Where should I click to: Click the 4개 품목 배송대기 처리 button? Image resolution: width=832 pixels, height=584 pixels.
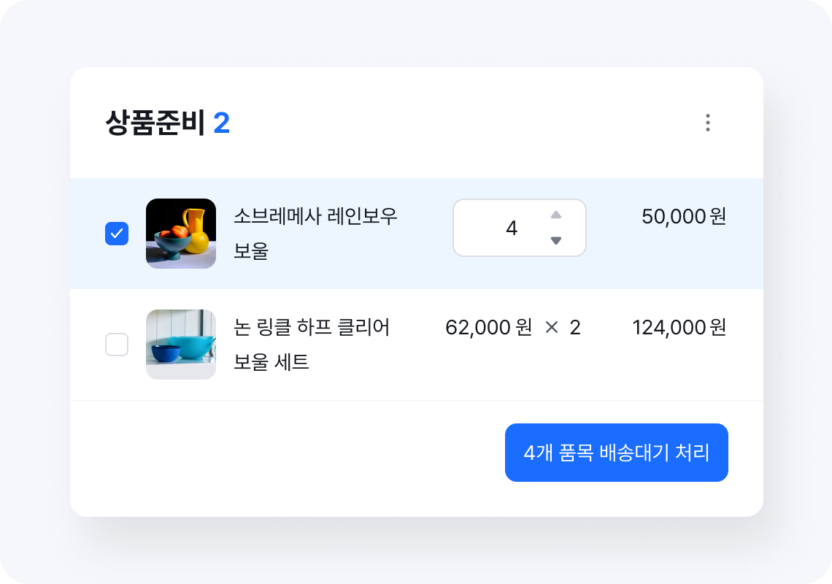(617, 452)
